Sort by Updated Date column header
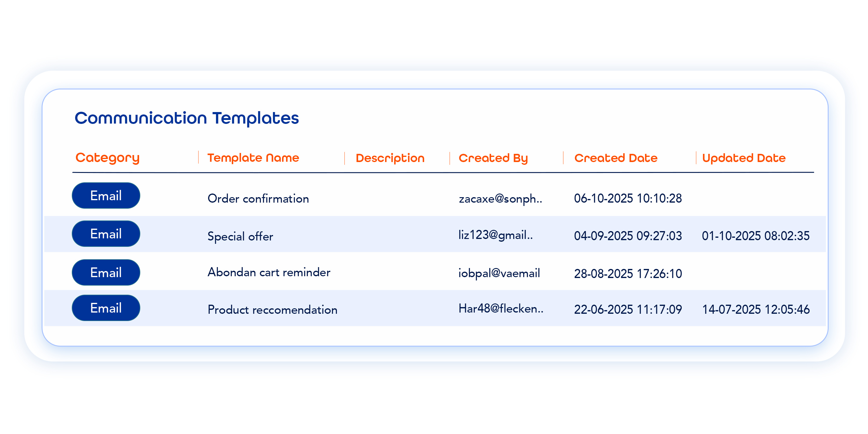868x434 pixels. [744, 158]
